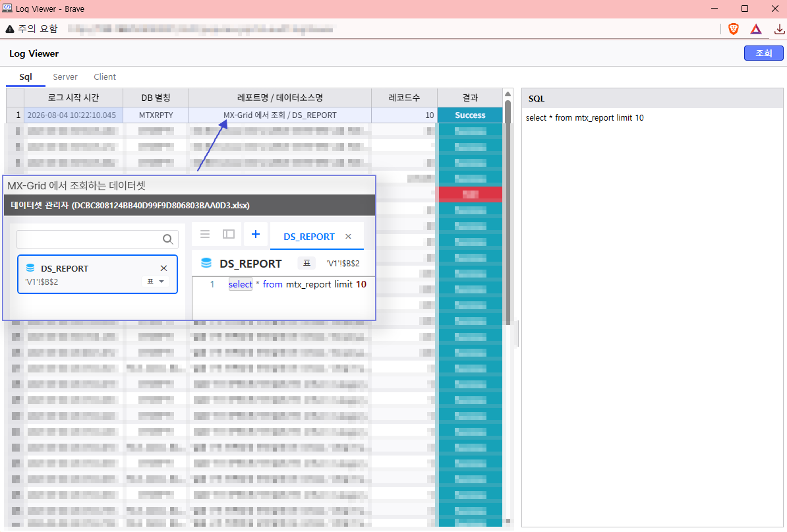Select the DS_REPORT item in dataset list
The width and height of the screenshot is (787, 532).
[x=98, y=274]
